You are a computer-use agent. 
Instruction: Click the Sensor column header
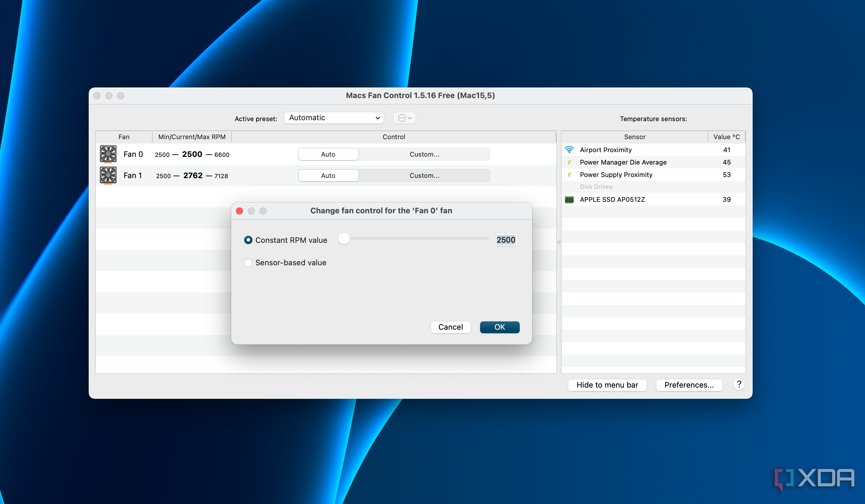[634, 137]
